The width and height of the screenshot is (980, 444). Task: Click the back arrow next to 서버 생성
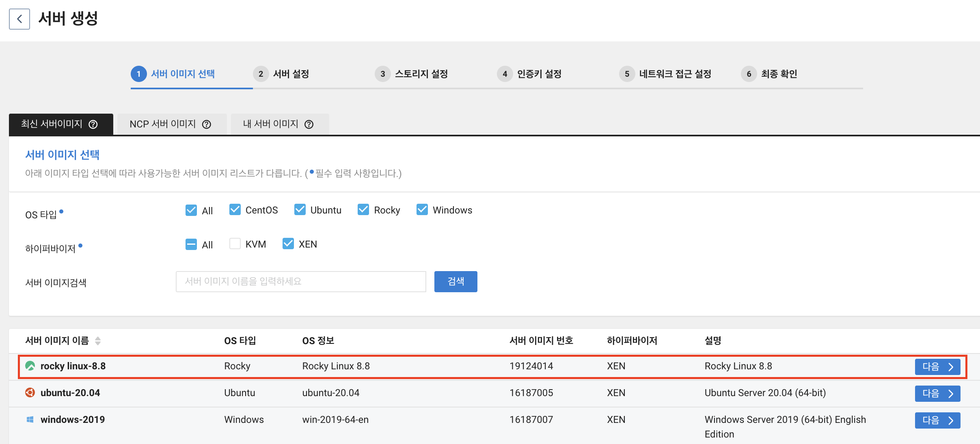19,19
